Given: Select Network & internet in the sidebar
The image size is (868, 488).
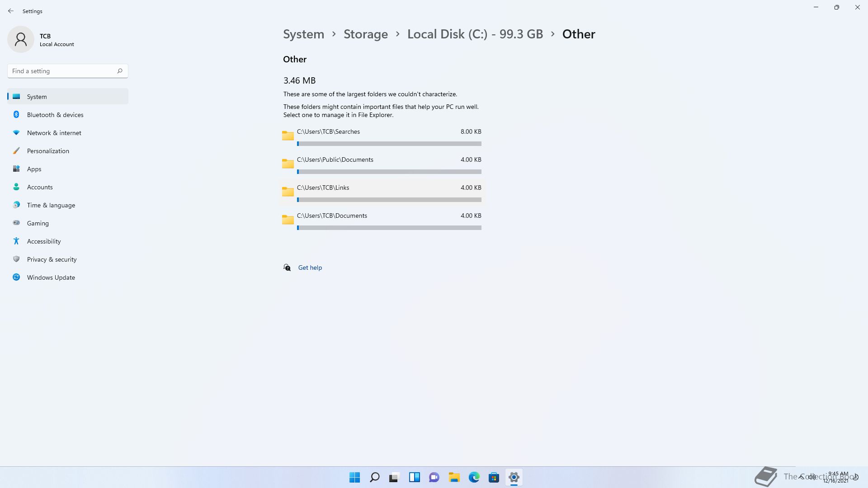Looking at the screenshot, I should click(x=54, y=133).
